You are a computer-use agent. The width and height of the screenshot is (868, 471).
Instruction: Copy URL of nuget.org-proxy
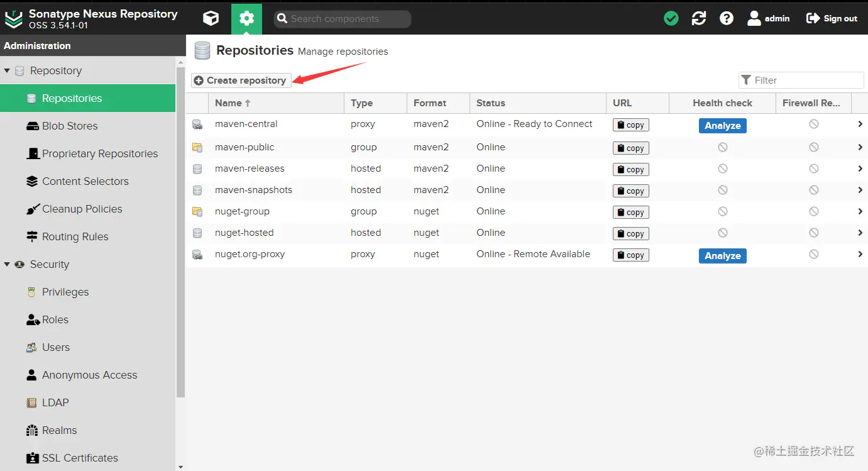point(631,255)
